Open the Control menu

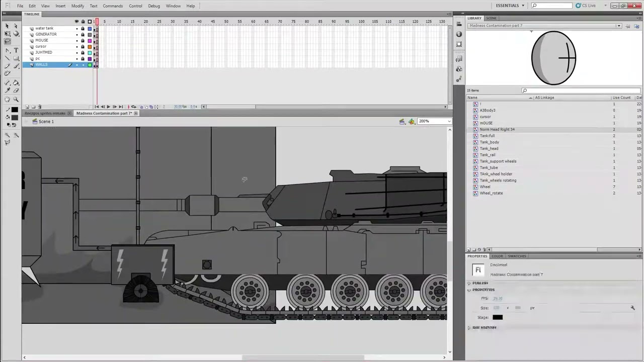[135, 6]
